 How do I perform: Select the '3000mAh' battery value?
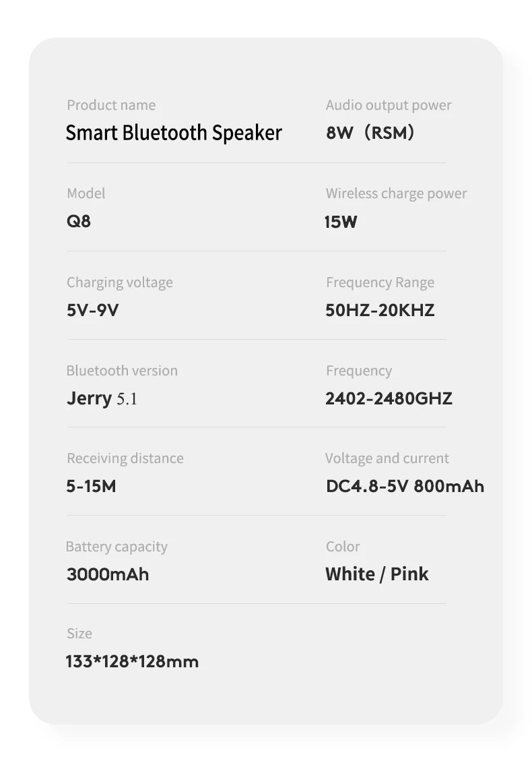pyautogui.click(x=108, y=574)
